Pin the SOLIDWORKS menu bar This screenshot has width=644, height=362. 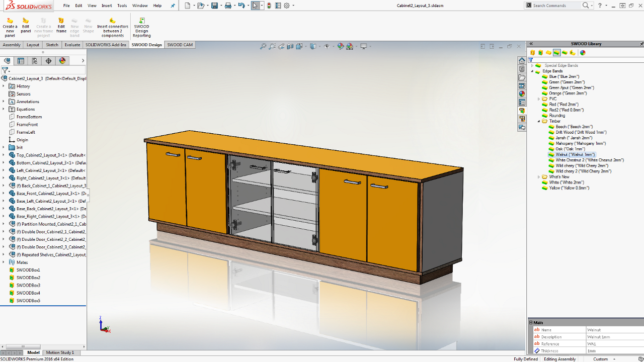(173, 6)
